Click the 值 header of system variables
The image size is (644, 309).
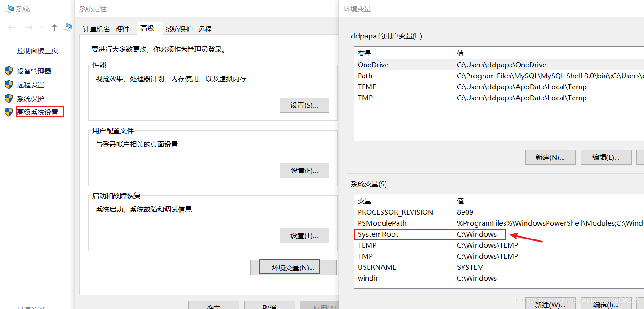pos(549,201)
